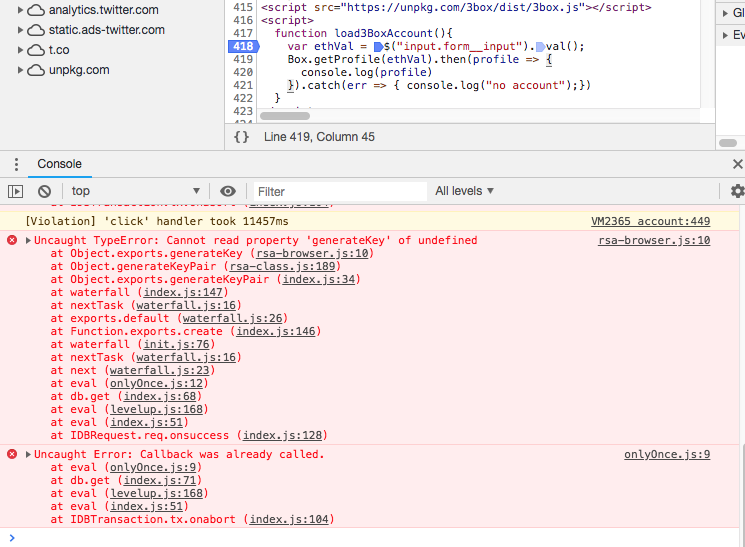Show the console sidebar
The image size is (745, 547).
click(x=16, y=191)
